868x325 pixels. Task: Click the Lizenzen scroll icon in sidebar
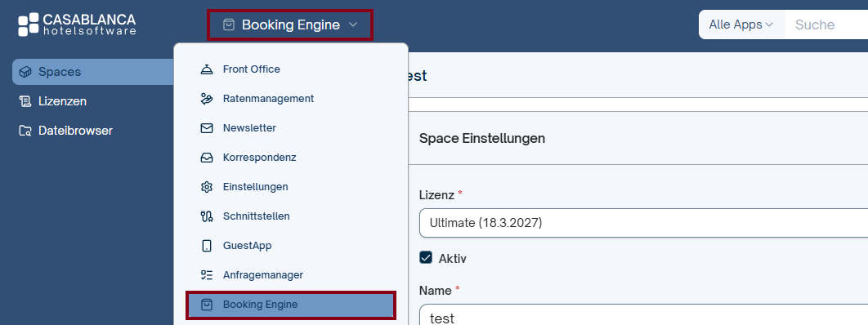tap(25, 101)
